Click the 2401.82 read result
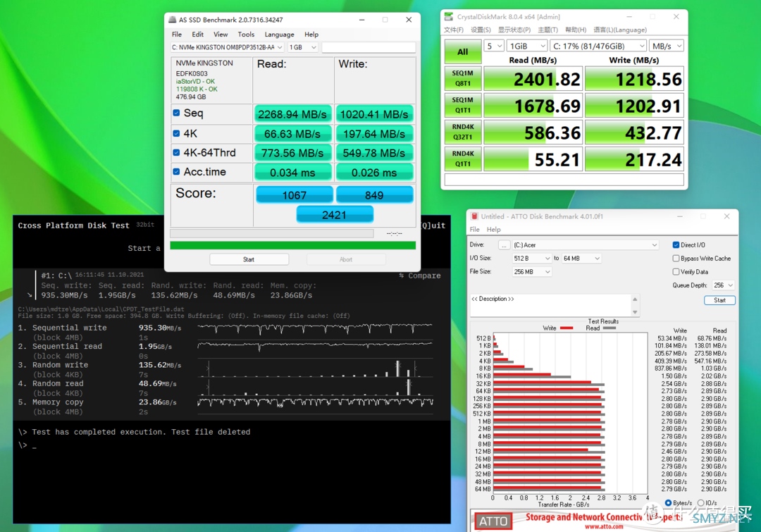 (533, 79)
